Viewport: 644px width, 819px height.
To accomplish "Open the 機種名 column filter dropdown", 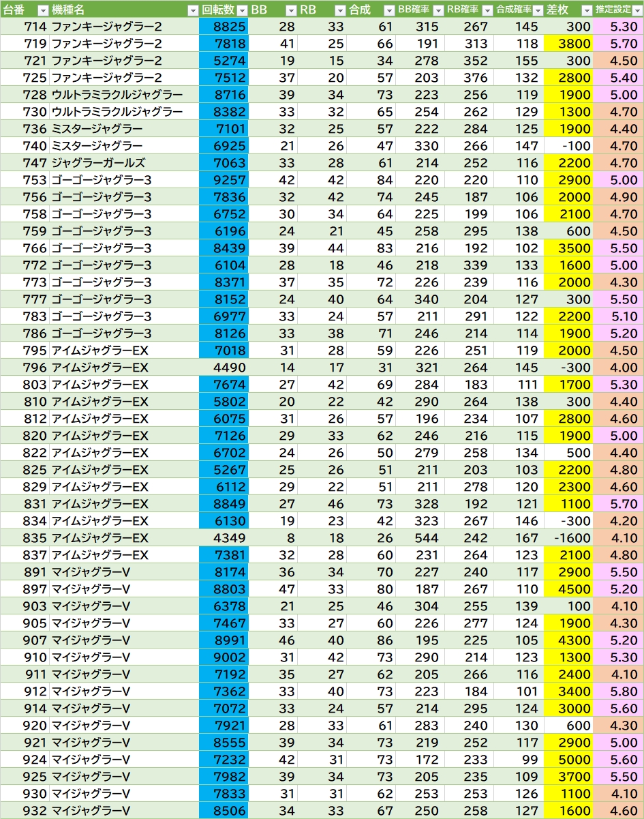I will click(192, 10).
